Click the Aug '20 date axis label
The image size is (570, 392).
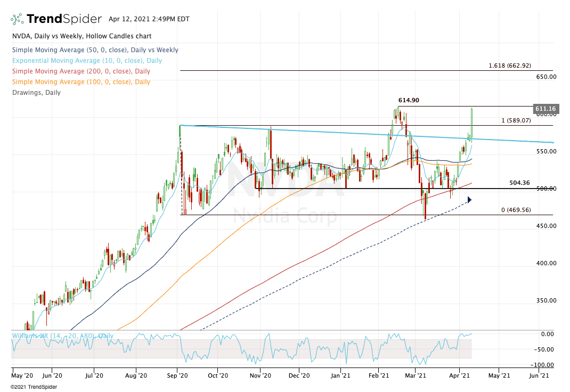(x=136, y=375)
